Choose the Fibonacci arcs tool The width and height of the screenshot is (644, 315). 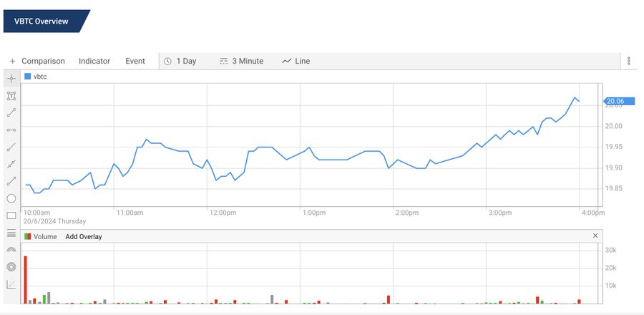pyautogui.click(x=11, y=250)
